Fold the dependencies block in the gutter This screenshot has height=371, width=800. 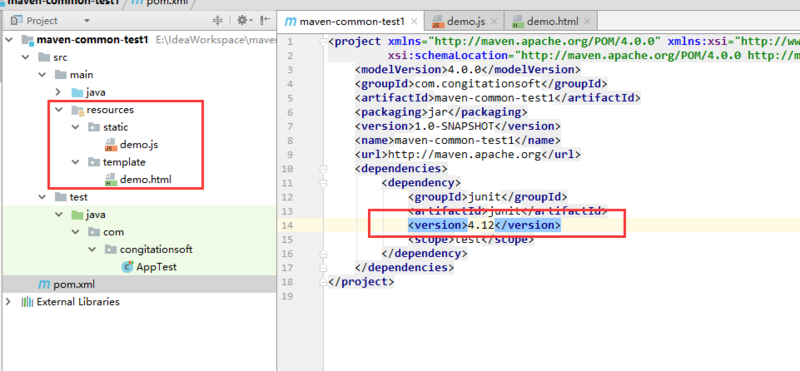click(x=322, y=168)
